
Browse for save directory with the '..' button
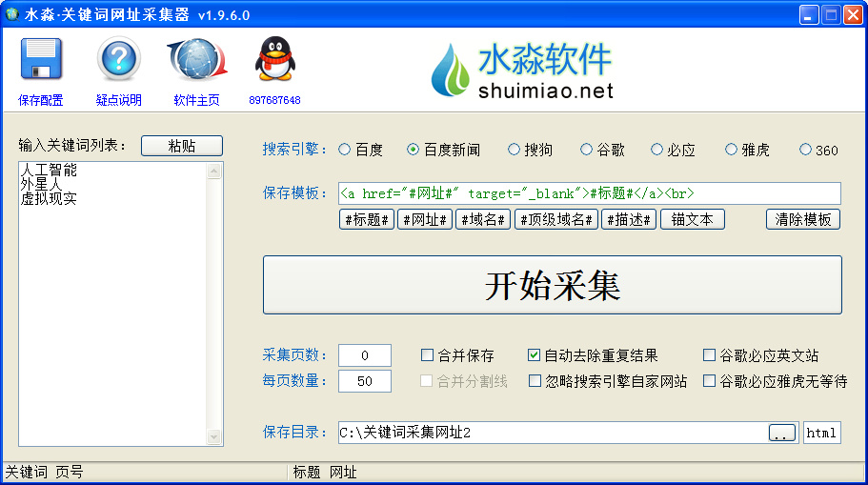click(781, 433)
